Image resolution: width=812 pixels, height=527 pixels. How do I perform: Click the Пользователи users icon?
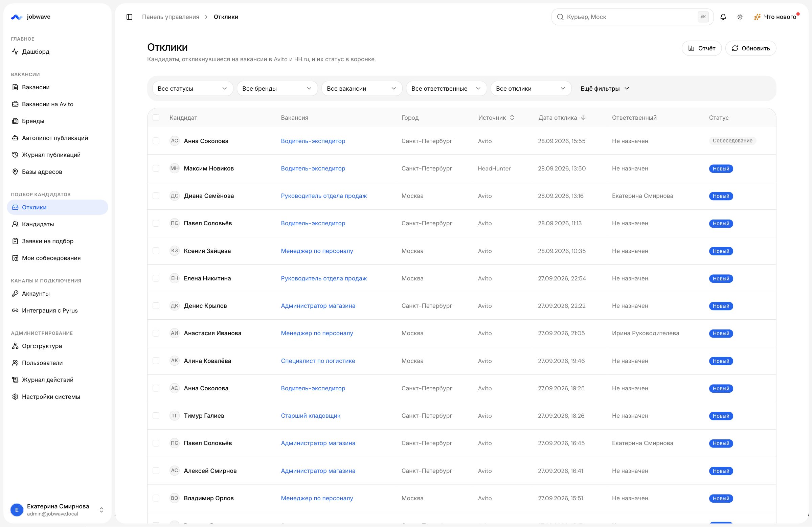click(15, 363)
